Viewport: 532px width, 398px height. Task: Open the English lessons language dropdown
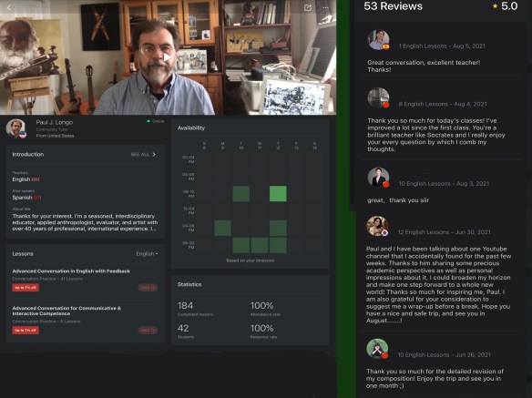(147, 254)
